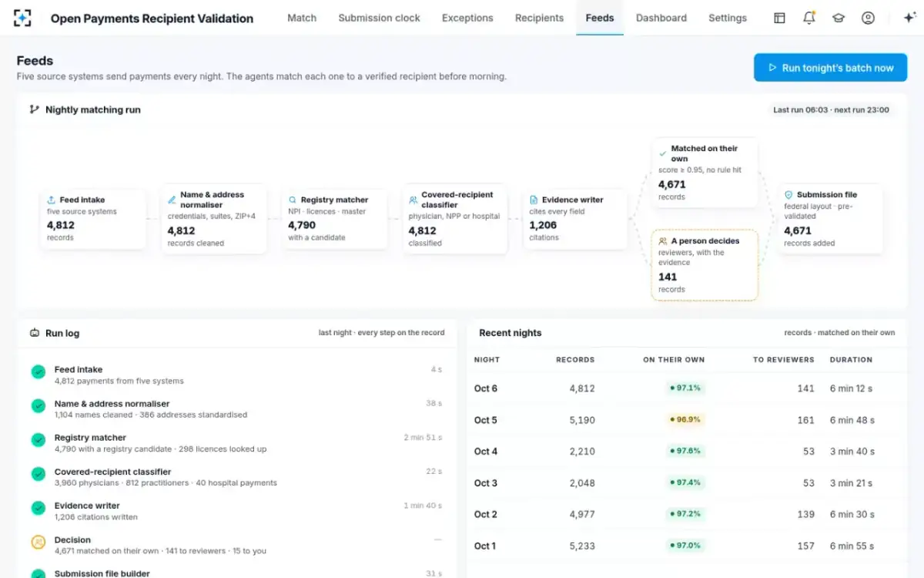The image size is (924, 578).
Task: Open the user account icon
Action: pos(868,18)
